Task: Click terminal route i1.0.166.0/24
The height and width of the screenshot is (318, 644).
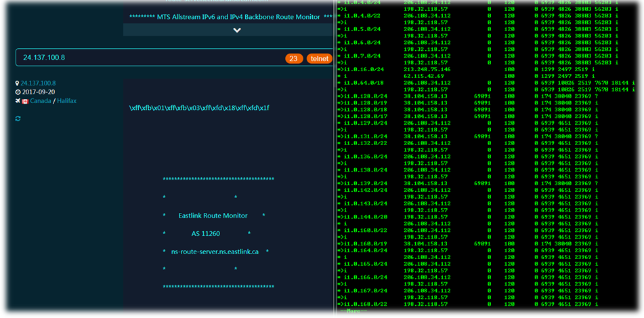Action: click(x=365, y=277)
